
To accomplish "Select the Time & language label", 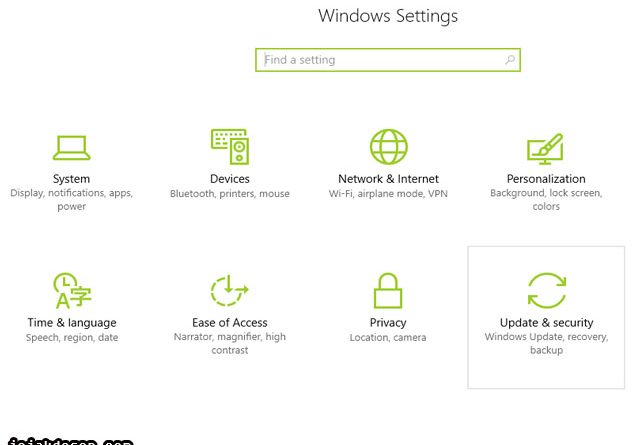I will click(72, 323).
